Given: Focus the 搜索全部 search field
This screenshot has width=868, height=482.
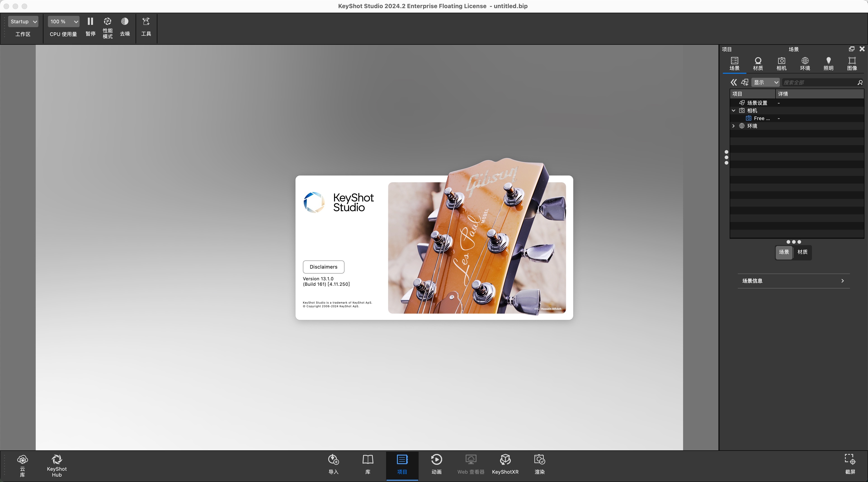Looking at the screenshot, I should [x=819, y=82].
